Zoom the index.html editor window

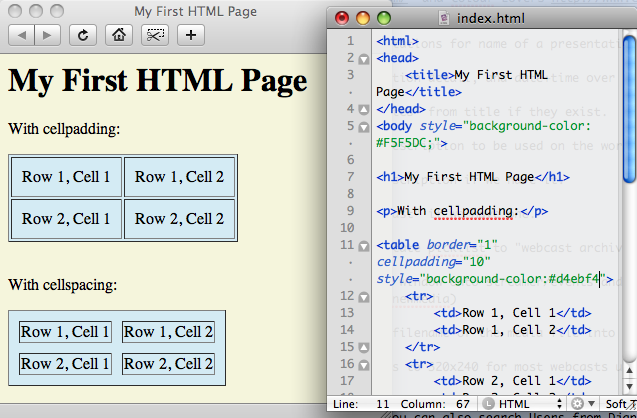(384, 18)
